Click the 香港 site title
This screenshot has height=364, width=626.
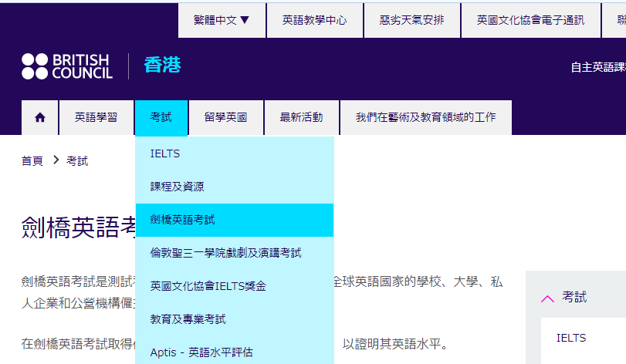[x=162, y=65]
